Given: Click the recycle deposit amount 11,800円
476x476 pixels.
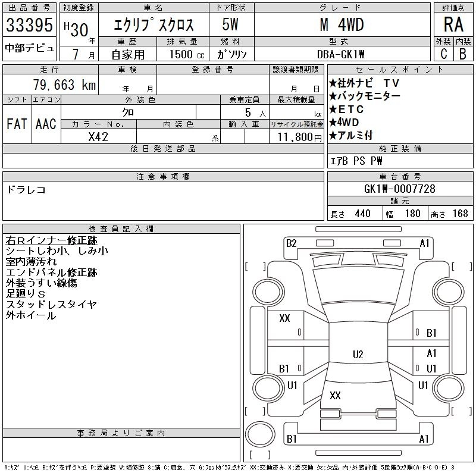Looking at the screenshot, I should (296, 136).
